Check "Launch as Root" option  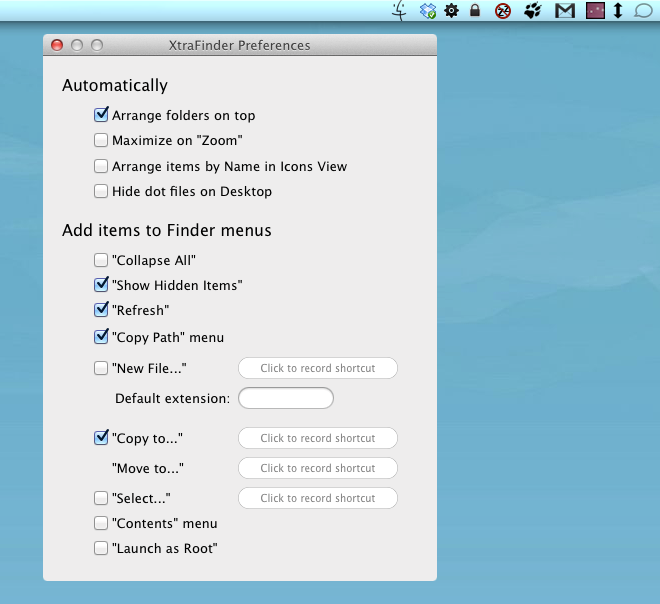[x=101, y=548]
